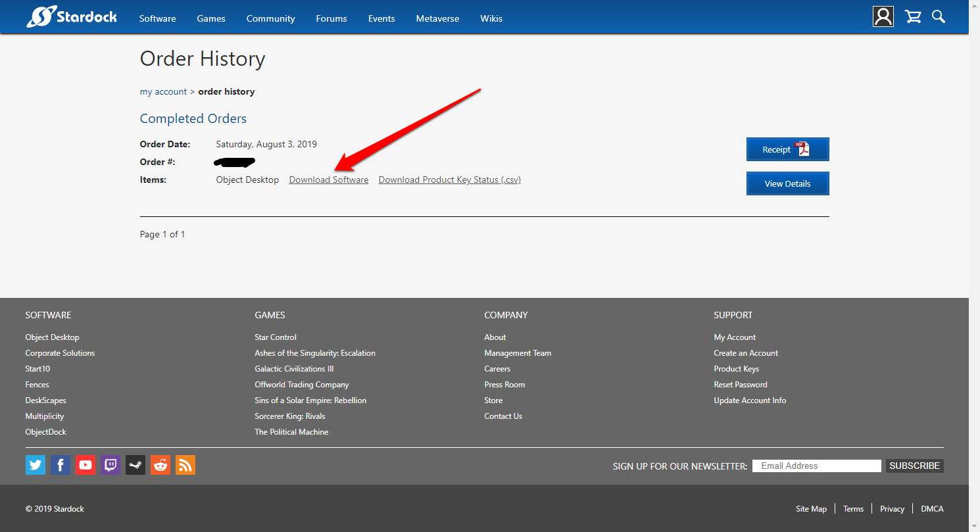Open Sorcerer King: Rivals link
The height and width of the screenshot is (532, 980).
click(x=290, y=416)
